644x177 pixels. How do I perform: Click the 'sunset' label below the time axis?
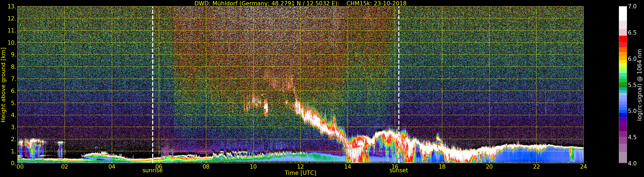tap(399, 170)
